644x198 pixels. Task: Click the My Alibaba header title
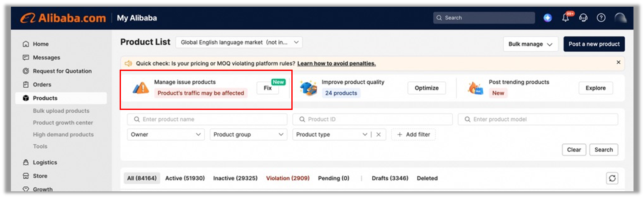tap(137, 18)
